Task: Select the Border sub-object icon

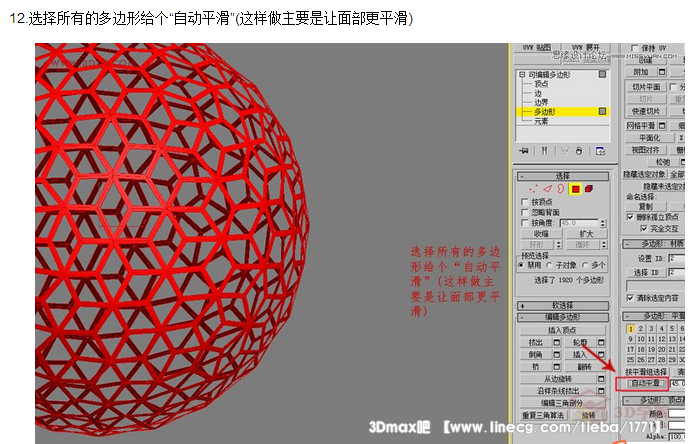Action: tap(560, 189)
